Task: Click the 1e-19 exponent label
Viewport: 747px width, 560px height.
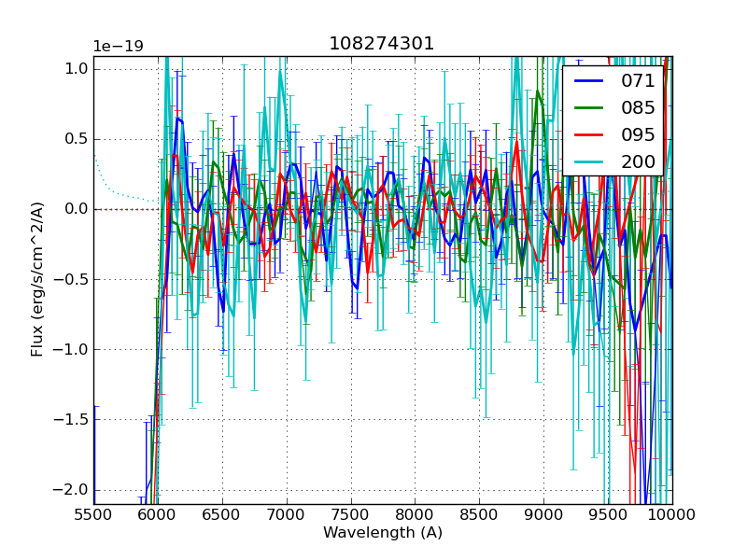Action: [118, 47]
